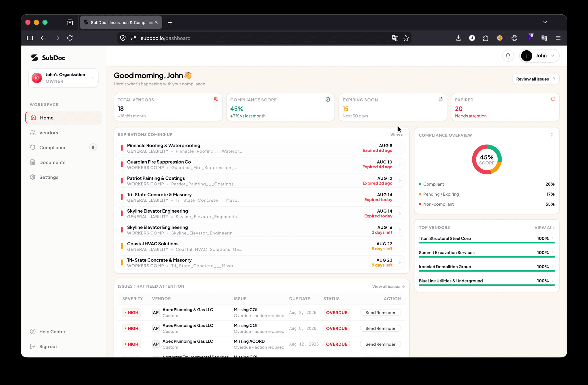Click the browser reload icon
Image resolution: width=588 pixels, height=385 pixels.
click(x=70, y=38)
